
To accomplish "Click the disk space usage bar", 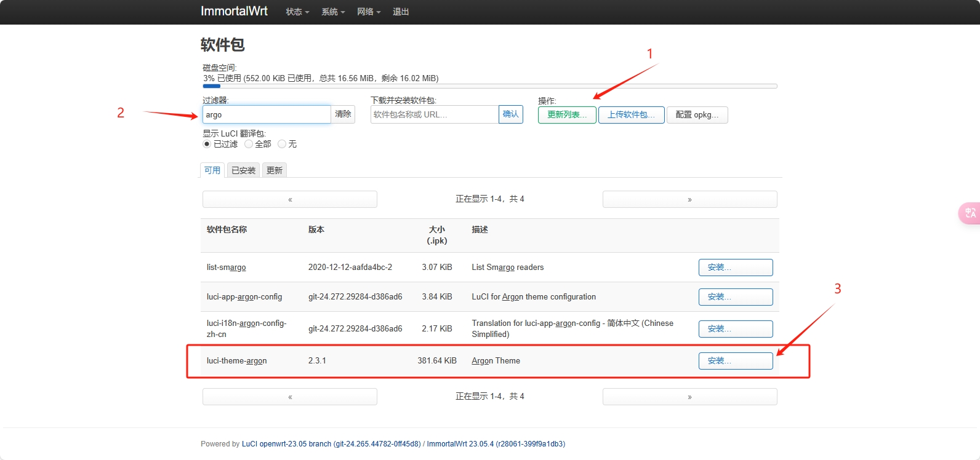I will click(489, 86).
